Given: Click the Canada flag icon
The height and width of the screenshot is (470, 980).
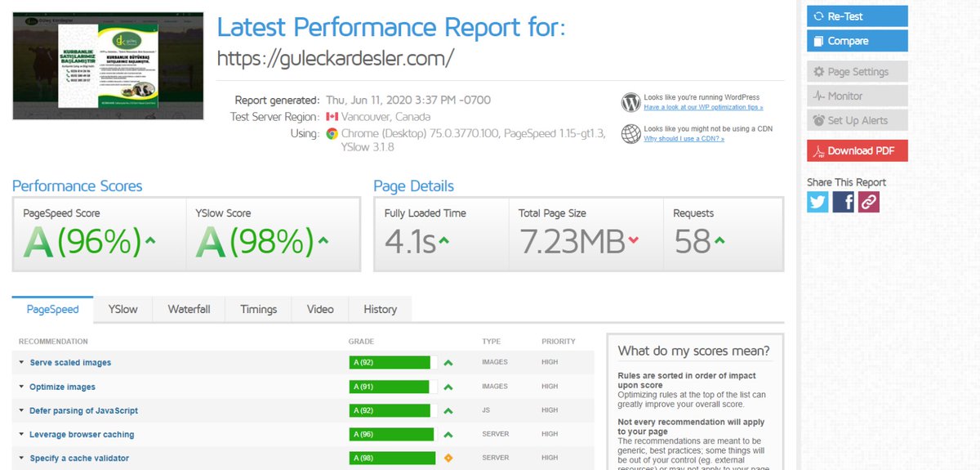Looking at the screenshot, I should tap(332, 117).
